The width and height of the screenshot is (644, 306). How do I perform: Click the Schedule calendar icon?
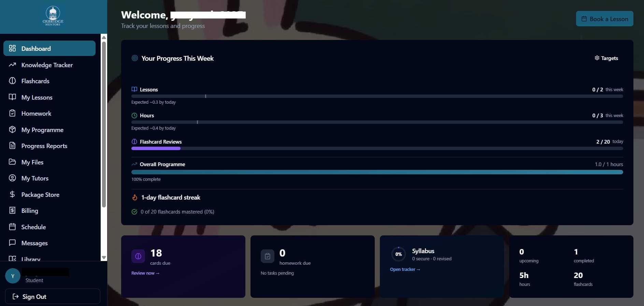coord(12,227)
